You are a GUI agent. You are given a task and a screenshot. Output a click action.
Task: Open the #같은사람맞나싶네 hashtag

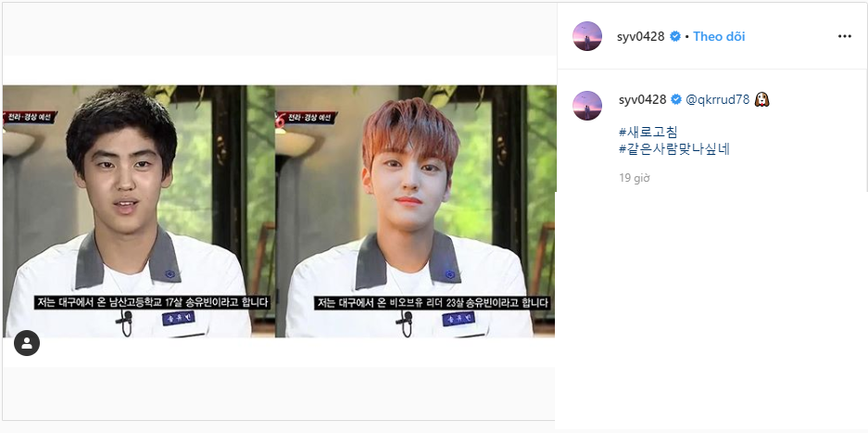click(674, 149)
